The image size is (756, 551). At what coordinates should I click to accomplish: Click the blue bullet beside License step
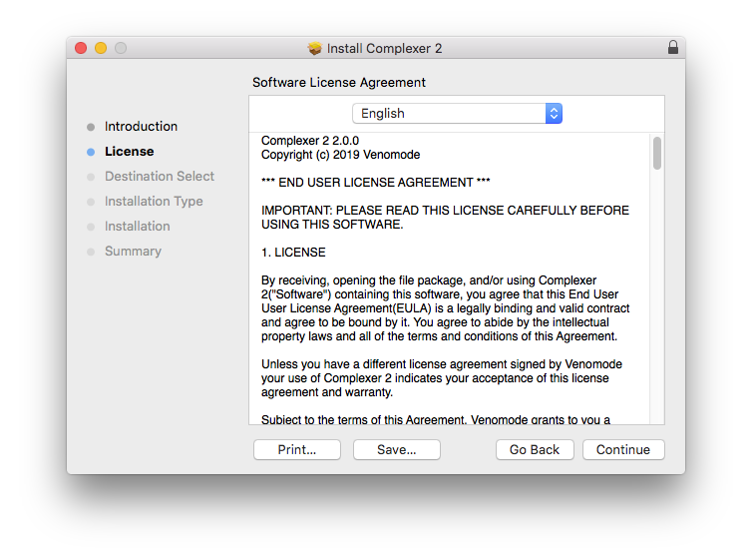(x=91, y=152)
